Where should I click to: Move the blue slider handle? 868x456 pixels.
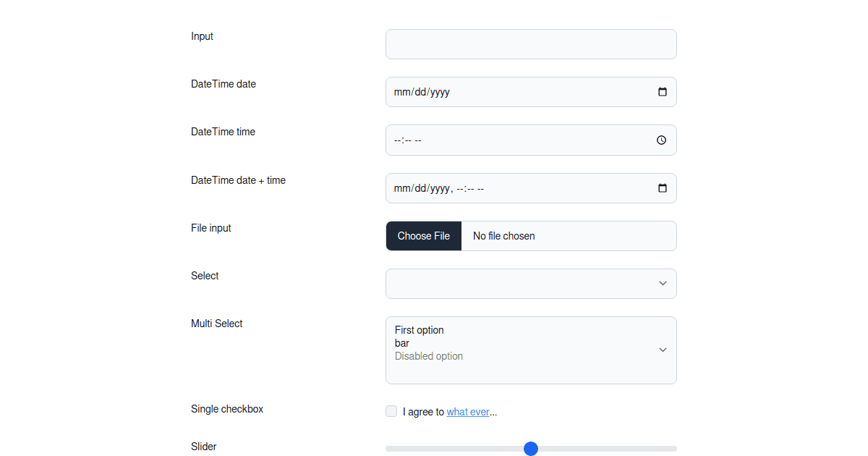[531, 449]
